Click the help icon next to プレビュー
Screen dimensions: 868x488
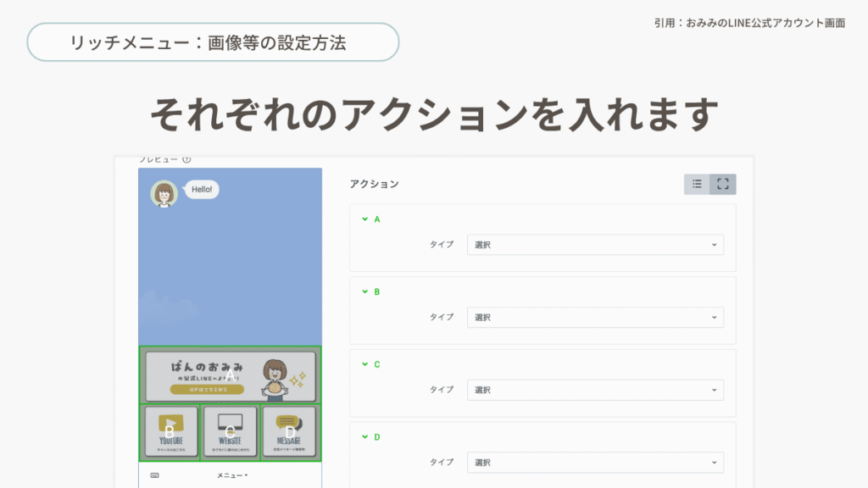tap(186, 159)
